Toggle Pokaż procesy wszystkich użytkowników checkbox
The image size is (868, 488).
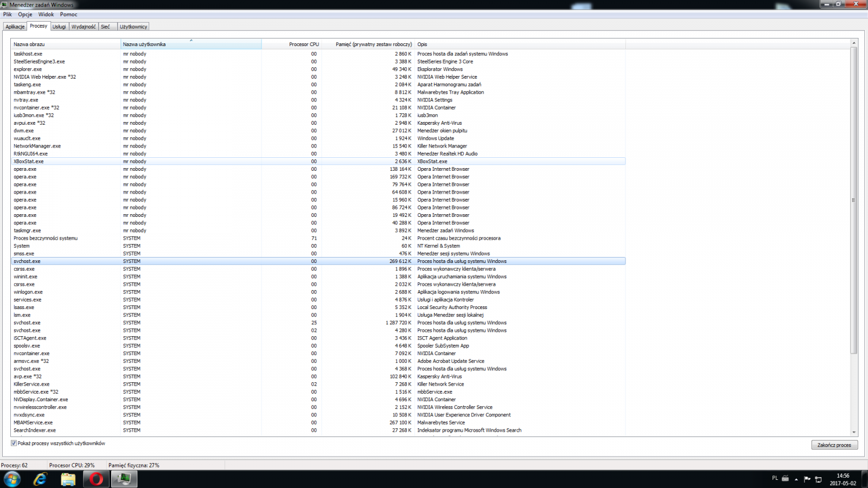(x=14, y=444)
